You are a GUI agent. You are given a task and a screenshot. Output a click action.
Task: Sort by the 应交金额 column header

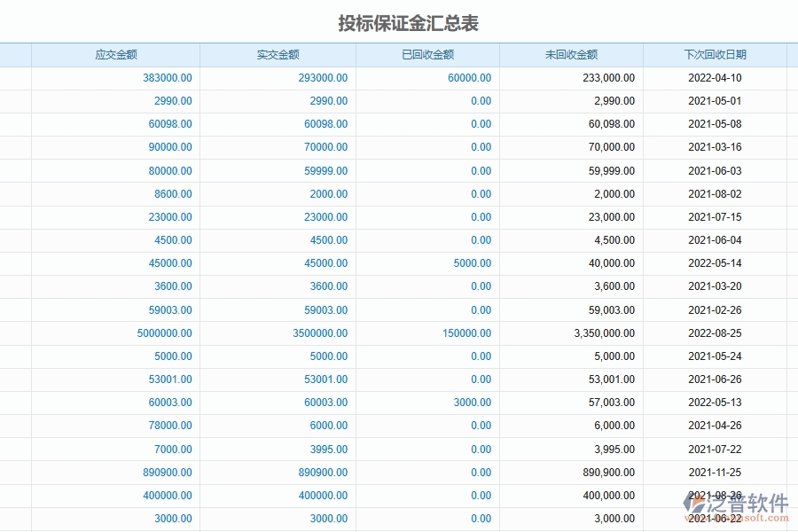coord(116,54)
